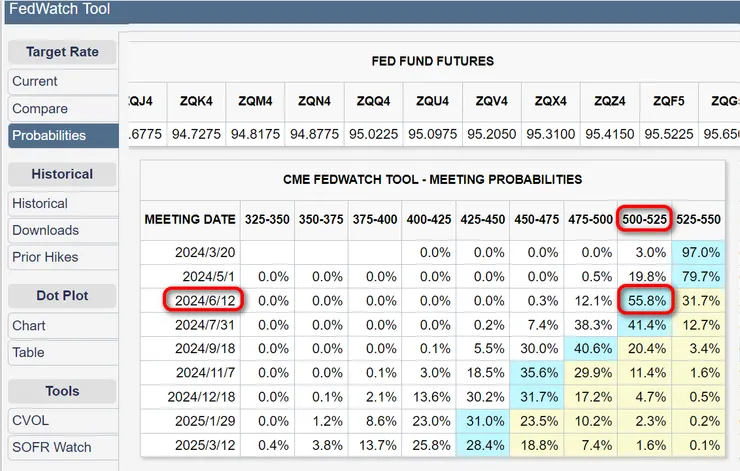
Task: Select Compare in the sidebar
Action: [x=40, y=108]
